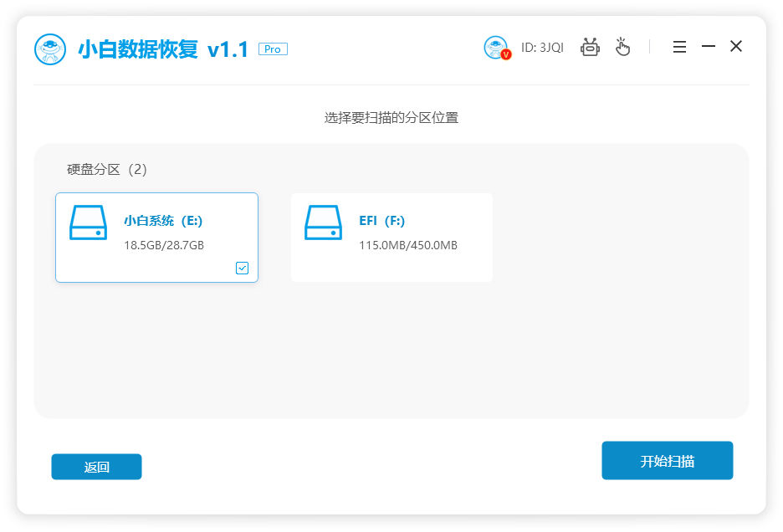This screenshot has height=532, width=783.
Task: Click the 小白数据恢复 app logo
Action: pos(50,49)
